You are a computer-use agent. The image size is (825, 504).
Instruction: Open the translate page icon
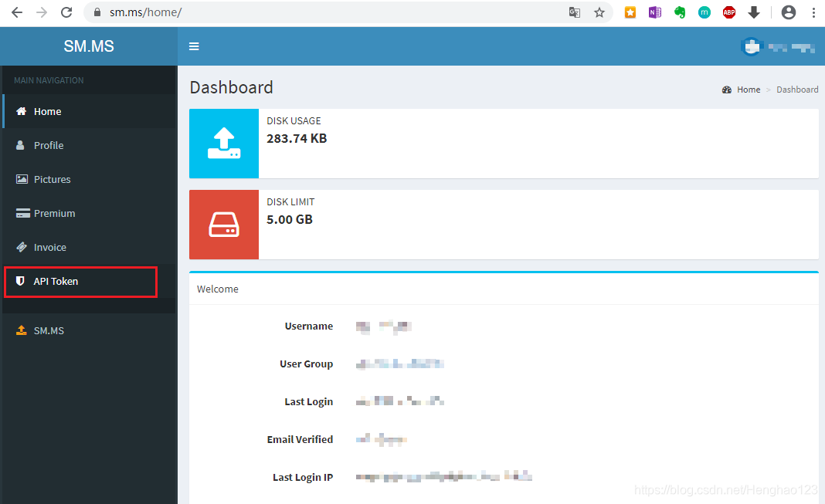(575, 12)
